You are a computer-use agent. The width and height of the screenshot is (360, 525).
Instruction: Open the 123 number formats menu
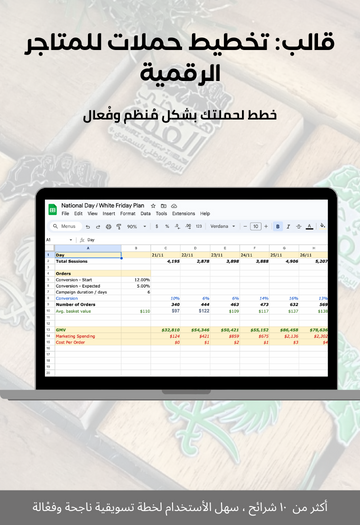pyautogui.click(x=199, y=227)
